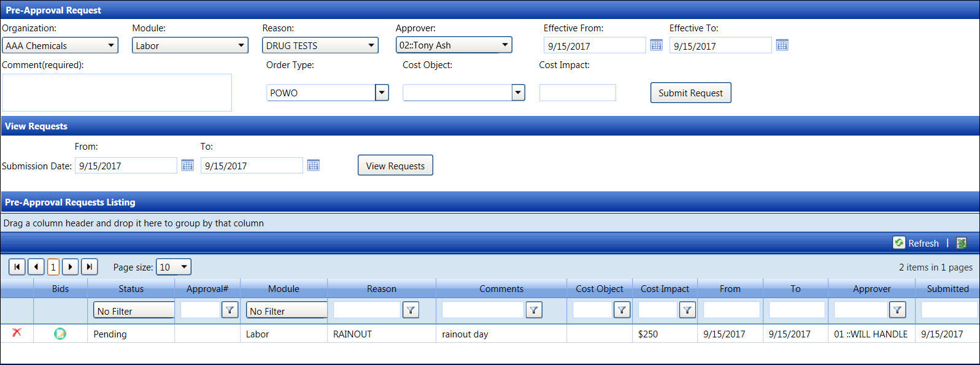Screen dimensions: 980x365
Task: Click the Comments column filter icon
Action: tap(534, 310)
